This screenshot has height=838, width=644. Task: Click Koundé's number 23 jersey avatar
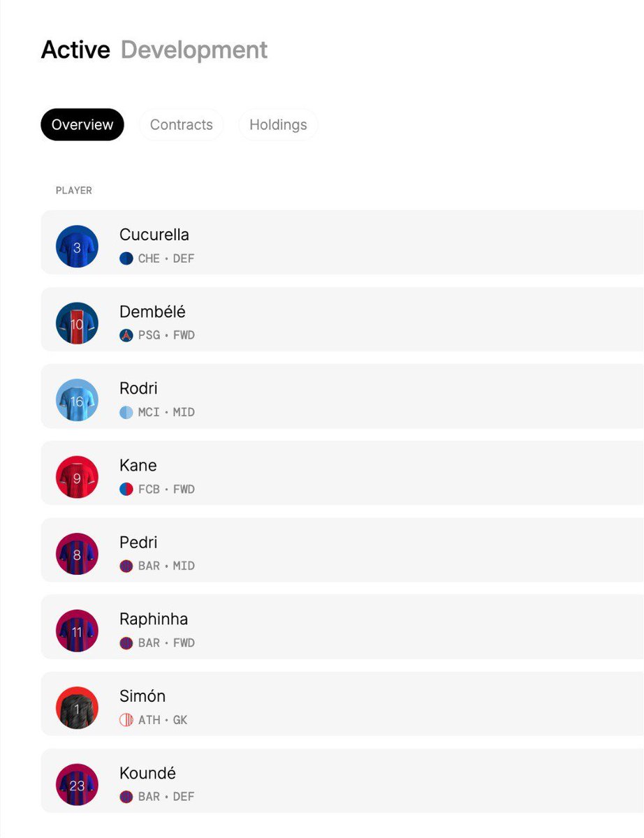77,785
